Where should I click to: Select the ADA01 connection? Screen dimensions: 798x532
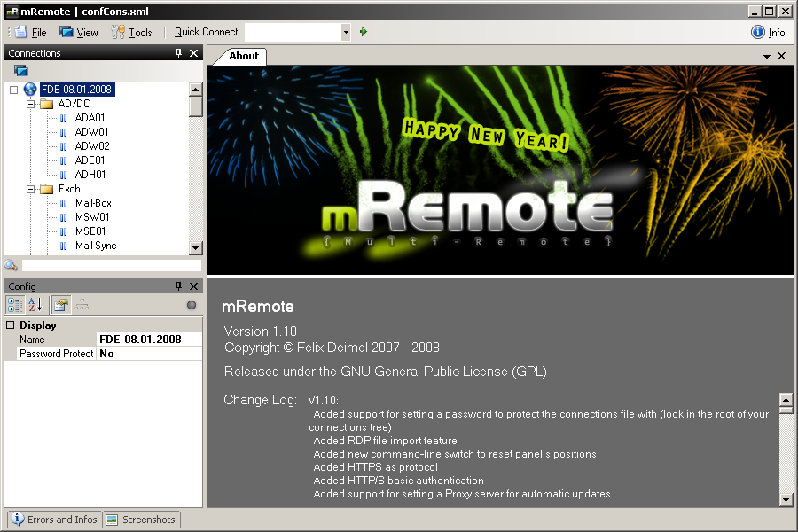pyautogui.click(x=90, y=118)
